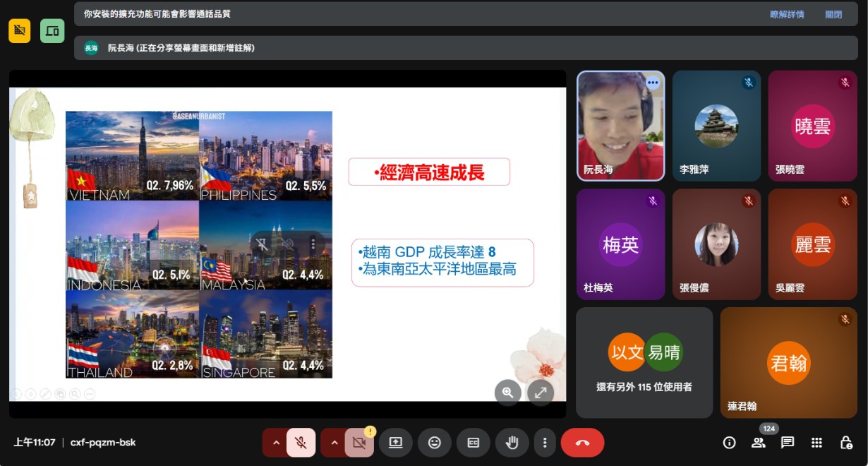Toggle the camera on or off
The height and width of the screenshot is (466, 868).
coord(358,443)
